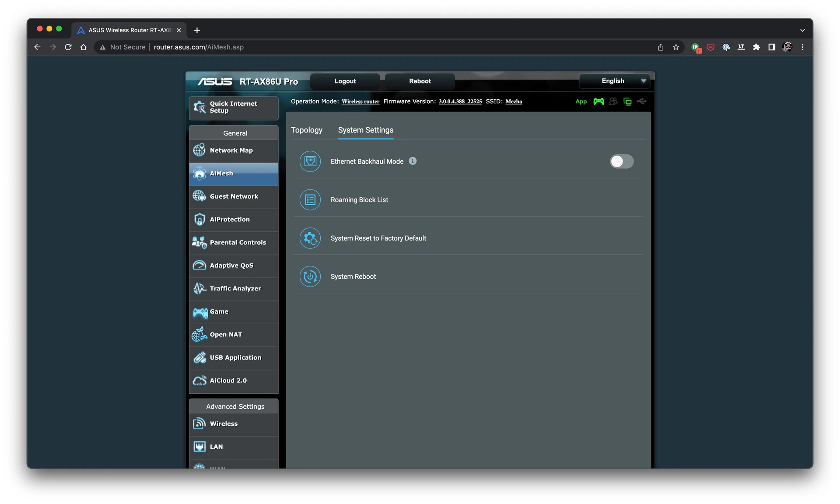Click the Ethernet Backhaul Mode icon

pos(310,161)
